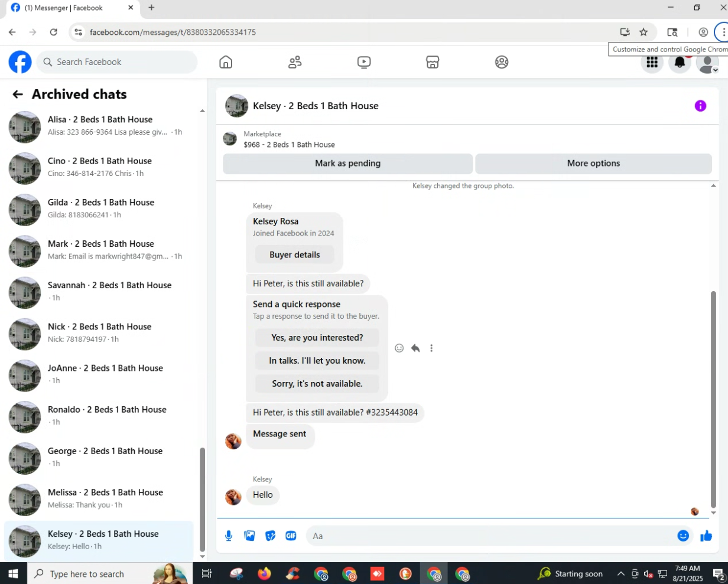728x584 pixels.
Task: Select the Messenger Facebook browser tab
Action: click(x=71, y=8)
